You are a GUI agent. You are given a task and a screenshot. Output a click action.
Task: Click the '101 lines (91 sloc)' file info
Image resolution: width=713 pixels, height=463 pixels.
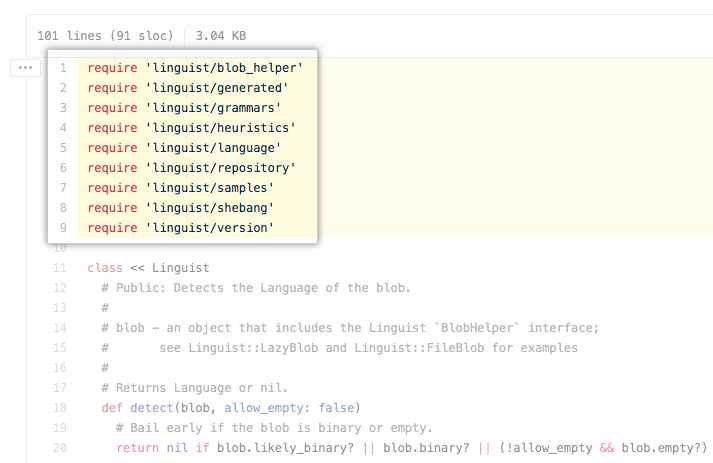tap(105, 35)
